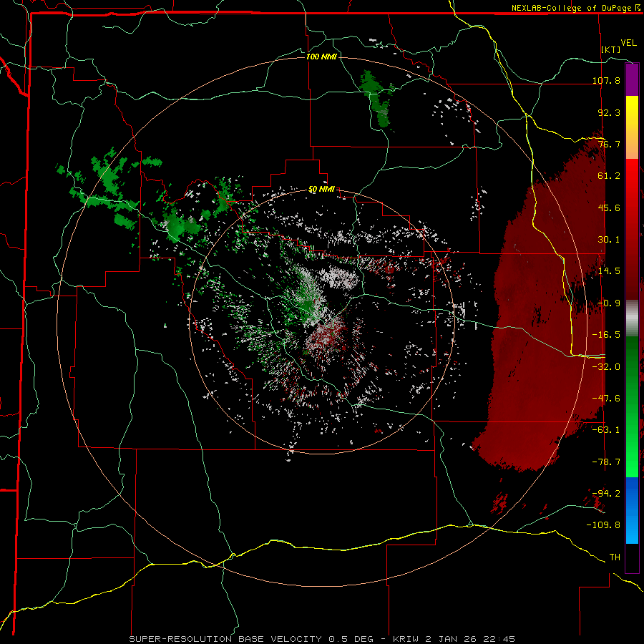Screen dimensions: 644x644
Task: Pick the green segment of the color bar
Action: point(632,406)
